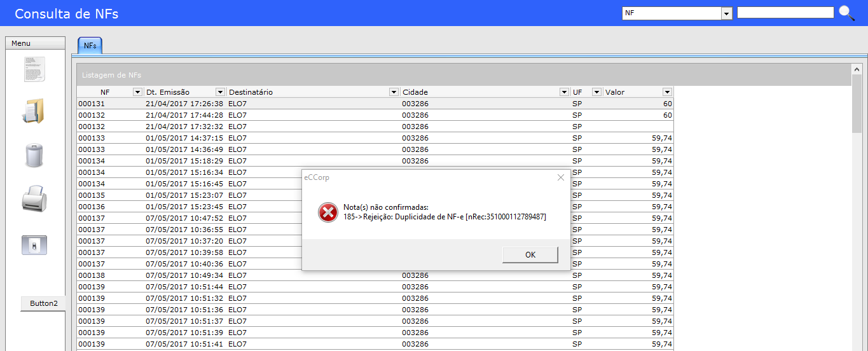Select date cell 07/05/2017 10:47:52
The height and width of the screenshot is (351, 868).
click(185, 218)
